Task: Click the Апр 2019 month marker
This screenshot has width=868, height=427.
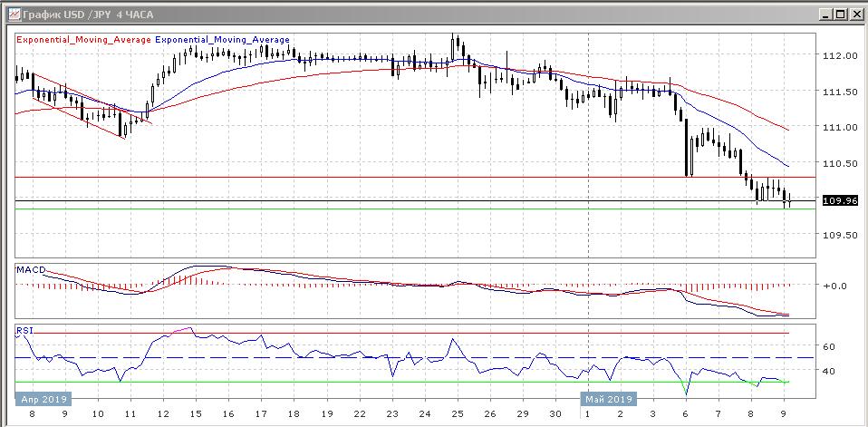Action: click(x=42, y=398)
